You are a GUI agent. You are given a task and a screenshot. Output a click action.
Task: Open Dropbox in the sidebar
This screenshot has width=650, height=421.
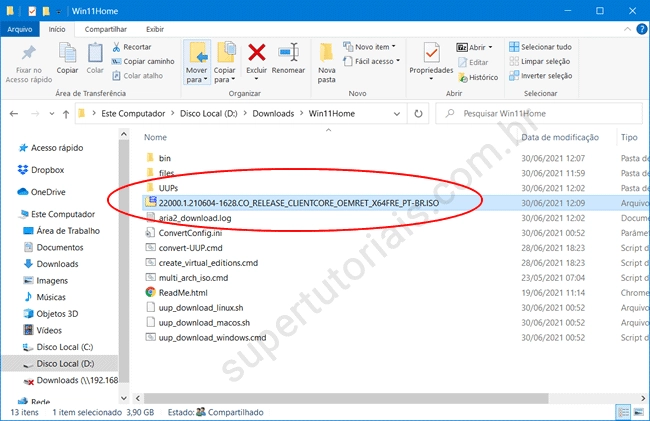(47, 170)
